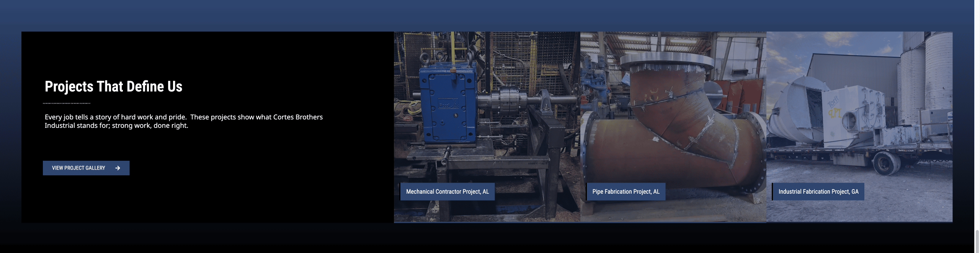Select the rusty pipe tee photo
The image size is (980, 253).
[673, 127]
